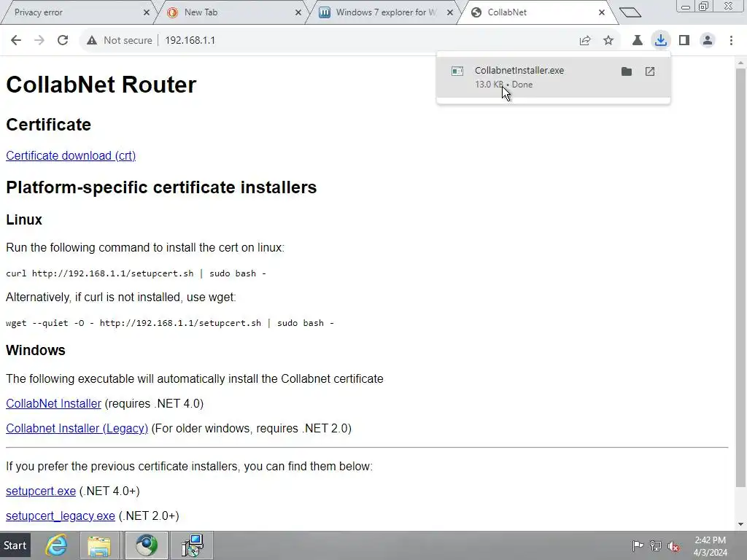747x560 pixels.
Task: Open the downloads toolbar button
Action: tap(661, 41)
